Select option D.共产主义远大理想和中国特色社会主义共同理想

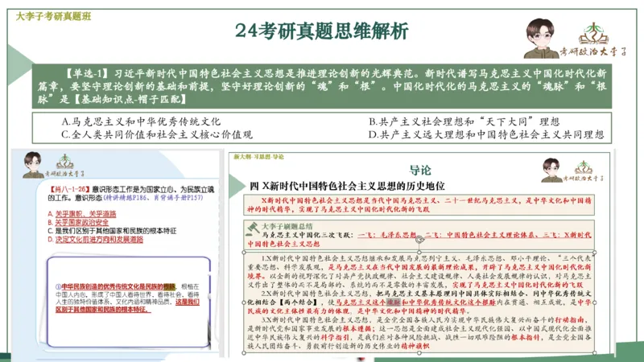486,134
